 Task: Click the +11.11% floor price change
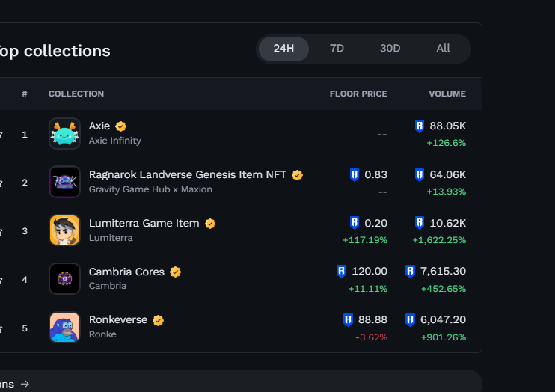[368, 289]
